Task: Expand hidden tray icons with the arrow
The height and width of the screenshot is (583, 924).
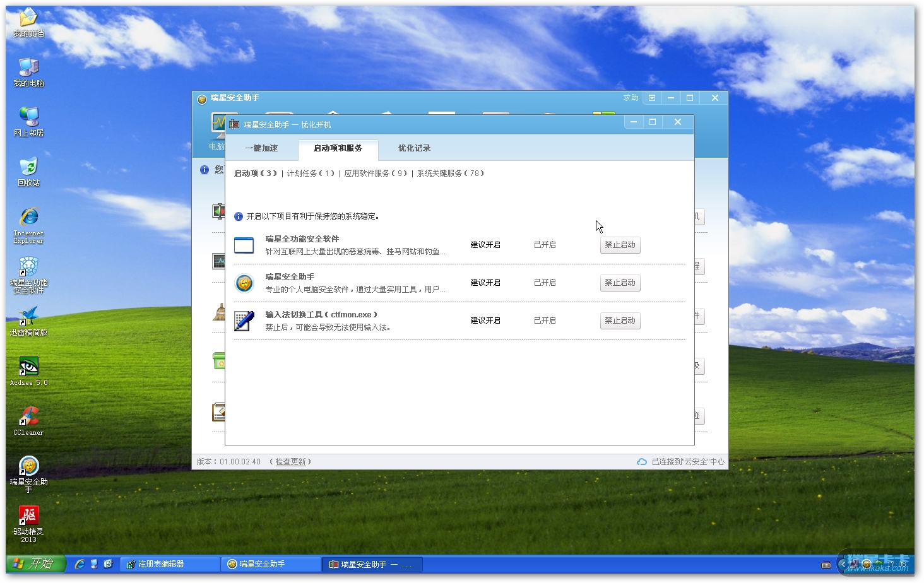Action: 843,564
